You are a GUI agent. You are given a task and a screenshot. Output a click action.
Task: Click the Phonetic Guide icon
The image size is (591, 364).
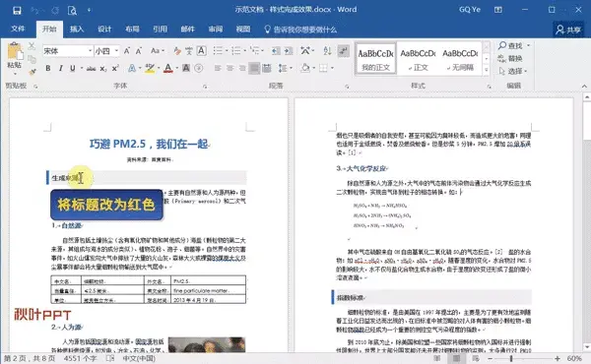(189, 51)
